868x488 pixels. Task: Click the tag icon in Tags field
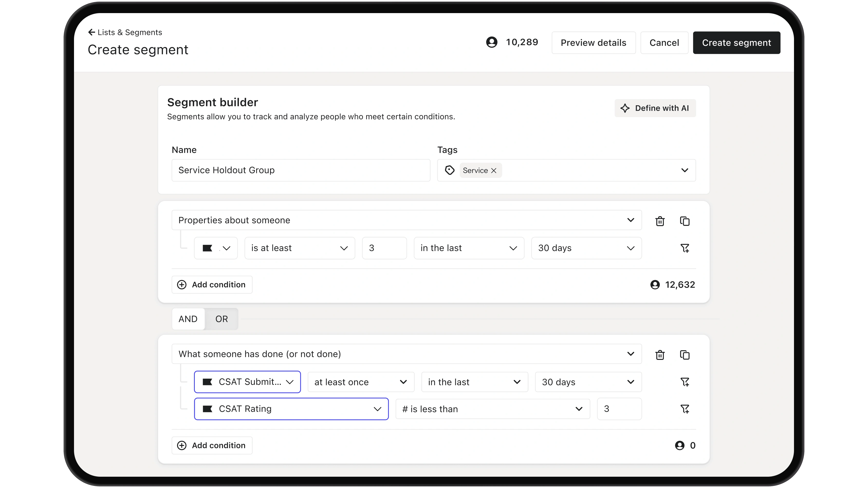[449, 170]
